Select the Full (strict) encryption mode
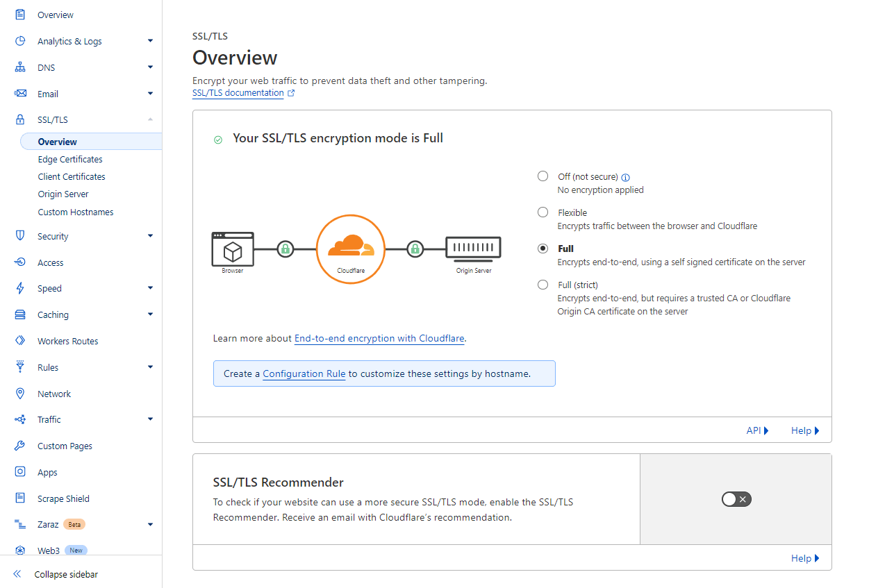 (543, 285)
